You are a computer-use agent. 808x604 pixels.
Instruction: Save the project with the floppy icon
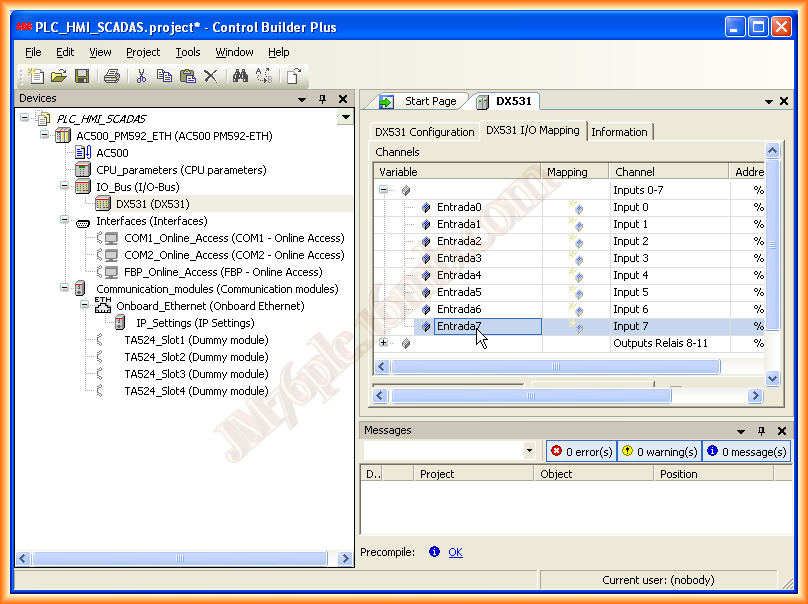pos(82,76)
